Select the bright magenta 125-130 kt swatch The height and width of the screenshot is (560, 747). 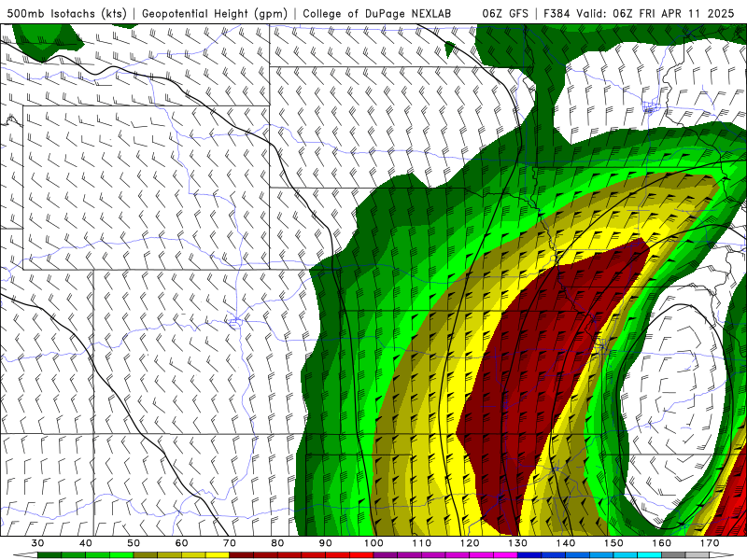click(x=505, y=555)
